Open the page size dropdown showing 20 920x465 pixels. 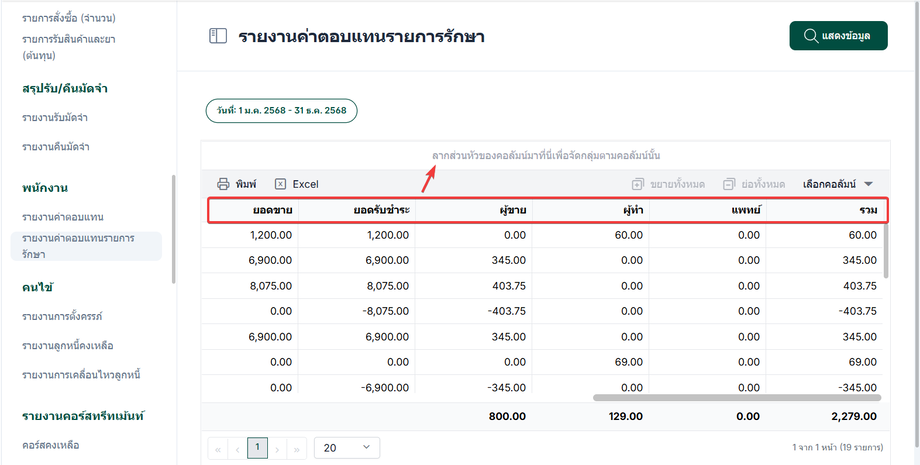point(347,448)
